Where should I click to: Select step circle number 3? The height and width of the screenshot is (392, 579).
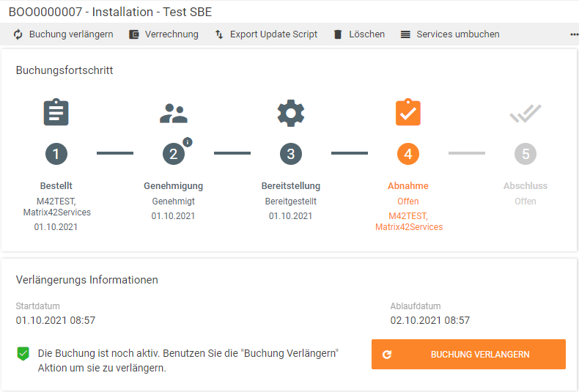(x=291, y=154)
